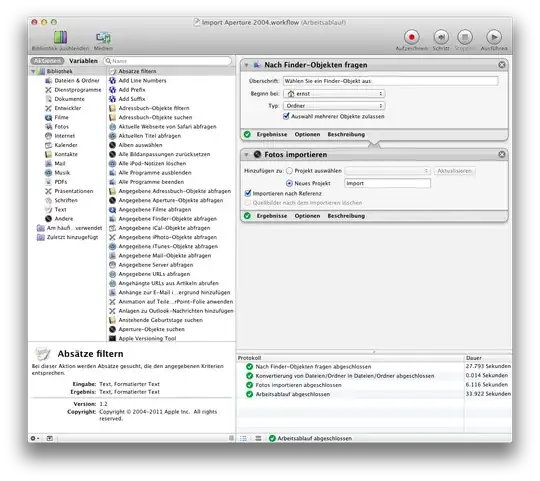The width and height of the screenshot is (540, 481).
Task: Switch to the Variablen tab
Action: [x=83, y=61]
